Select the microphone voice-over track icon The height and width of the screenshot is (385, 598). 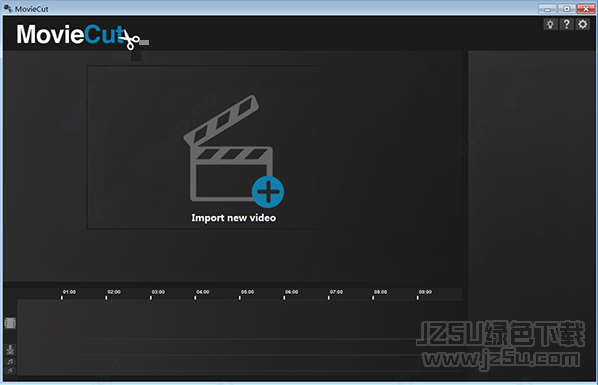(10, 349)
